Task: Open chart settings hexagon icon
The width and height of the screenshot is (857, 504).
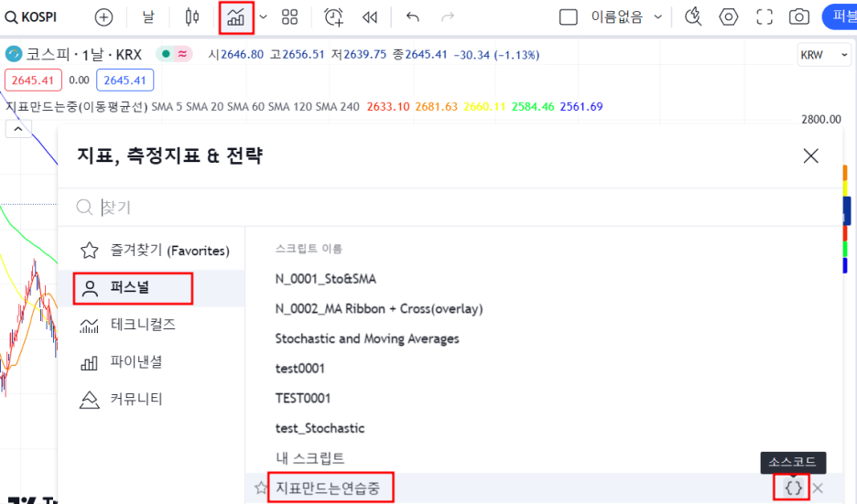Action: click(x=728, y=17)
